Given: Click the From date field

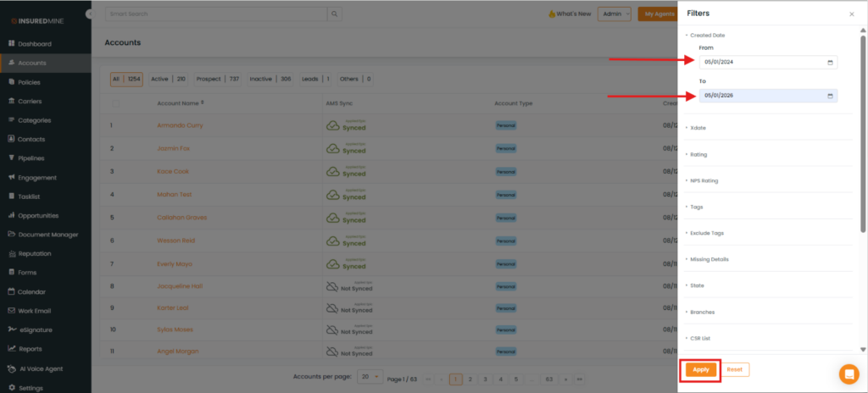Looking at the screenshot, I should point(768,63).
